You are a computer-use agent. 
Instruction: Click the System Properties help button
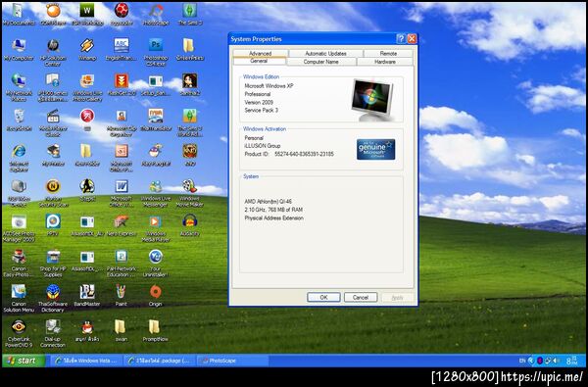(x=401, y=38)
